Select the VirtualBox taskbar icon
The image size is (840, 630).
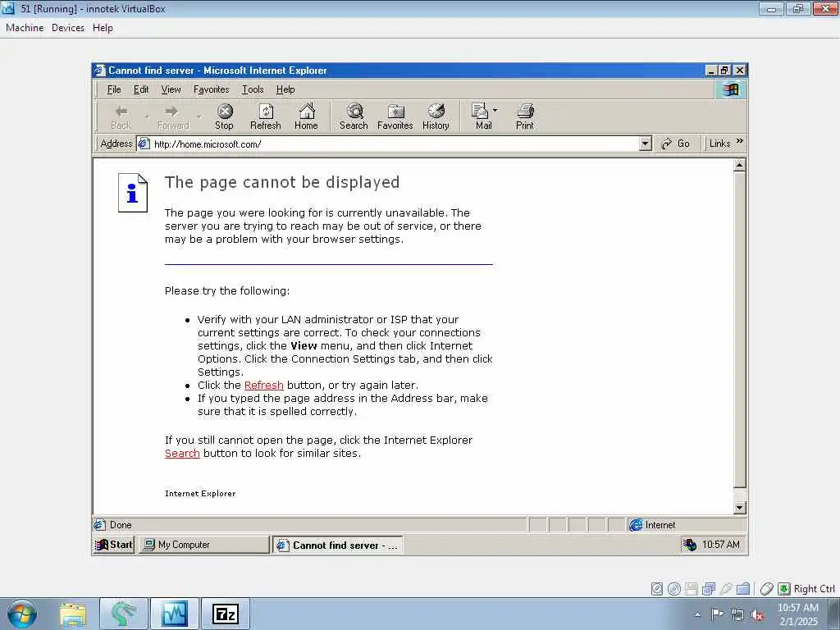(175, 614)
